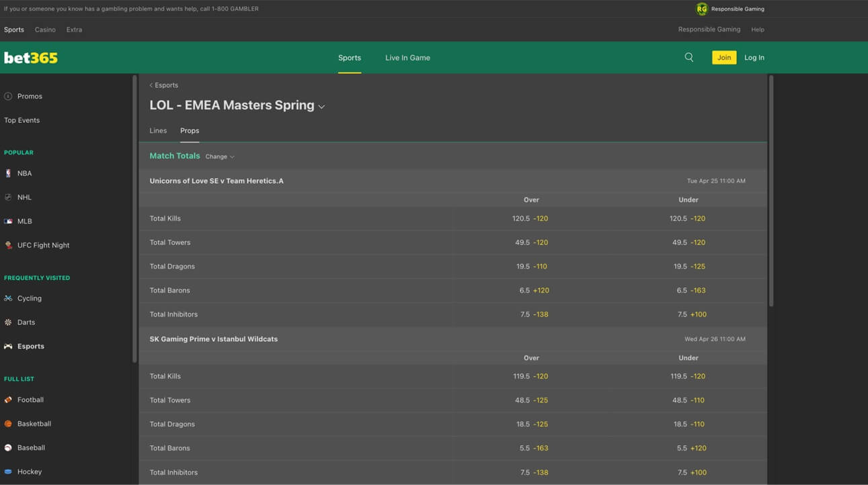Click the Unicorns of Love SE v Team Heretics.A header

point(452,181)
